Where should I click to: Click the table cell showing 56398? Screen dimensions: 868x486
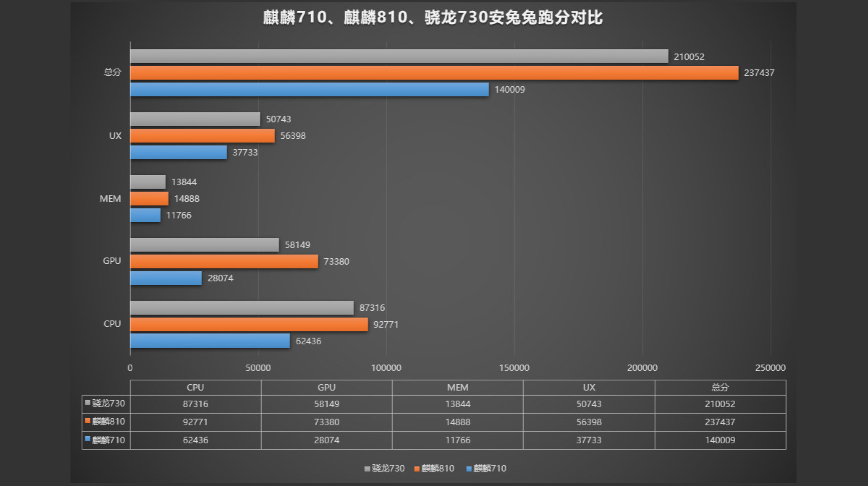coord(589,422)
